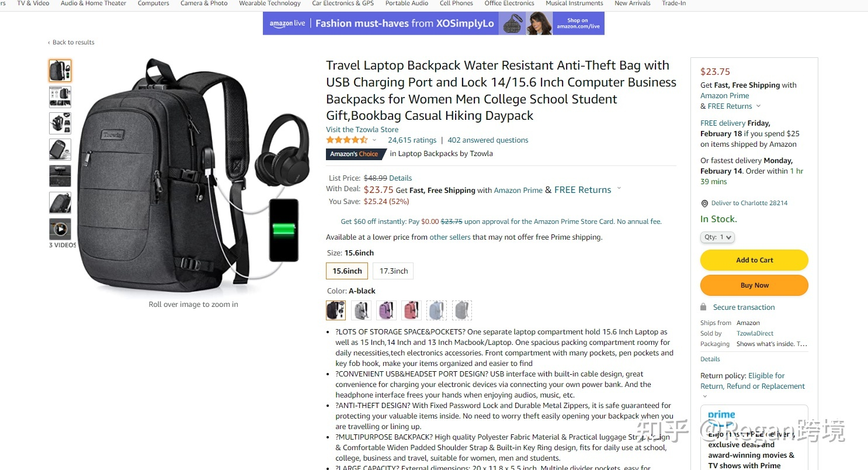Screen dimensions: 868x470
Task: Open the Amazon Live fashion banner
Action: (433, 23)
